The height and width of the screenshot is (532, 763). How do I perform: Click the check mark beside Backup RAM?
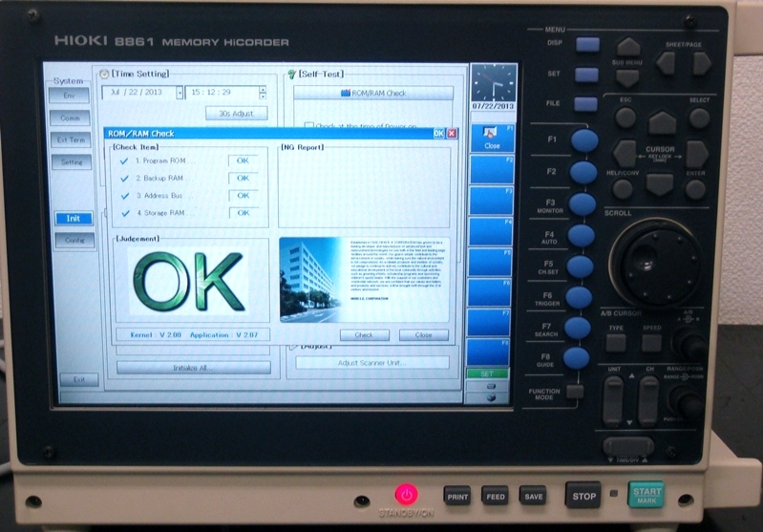[124, 179]
